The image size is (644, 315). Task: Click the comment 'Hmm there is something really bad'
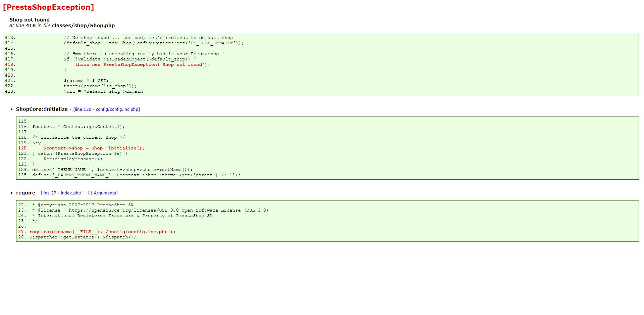(x=144, y=54)
